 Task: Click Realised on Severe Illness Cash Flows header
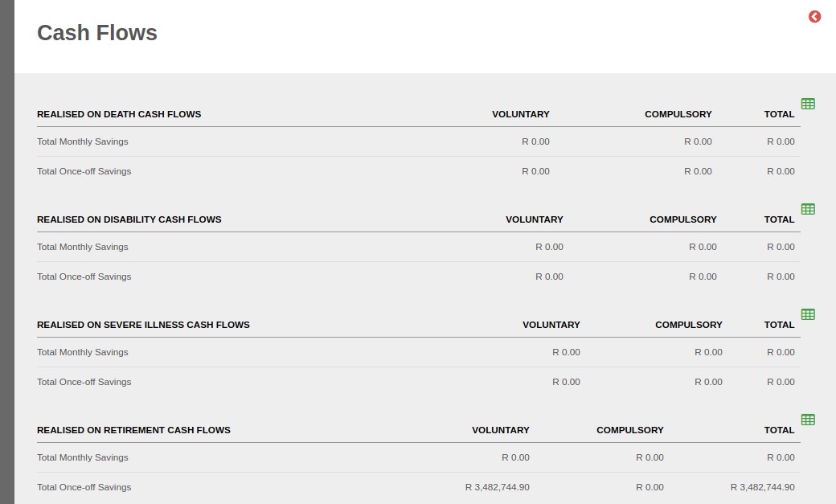[x=143, y=325]
